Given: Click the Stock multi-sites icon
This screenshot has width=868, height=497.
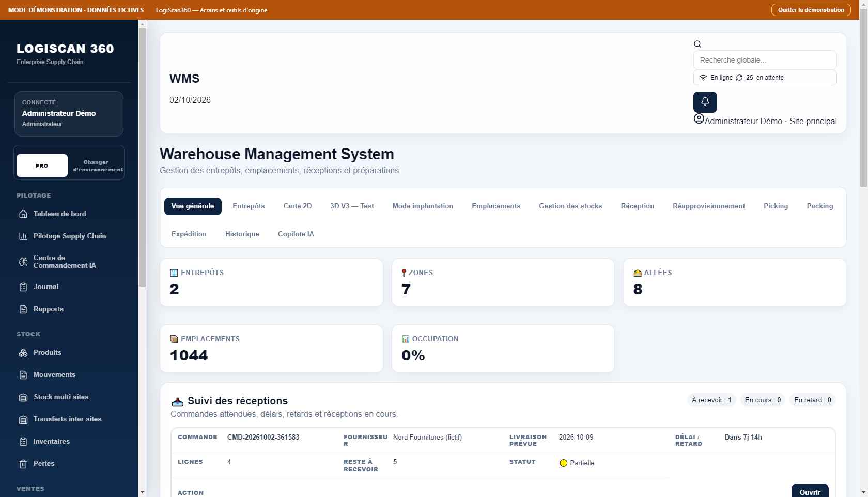Looking at the screenshot, I should pos(23,397).
